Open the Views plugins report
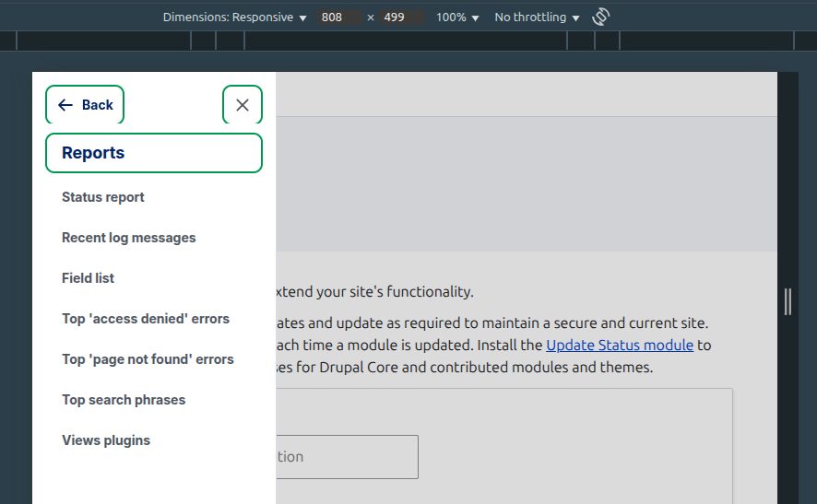817x504 pixels. point(106,440)
